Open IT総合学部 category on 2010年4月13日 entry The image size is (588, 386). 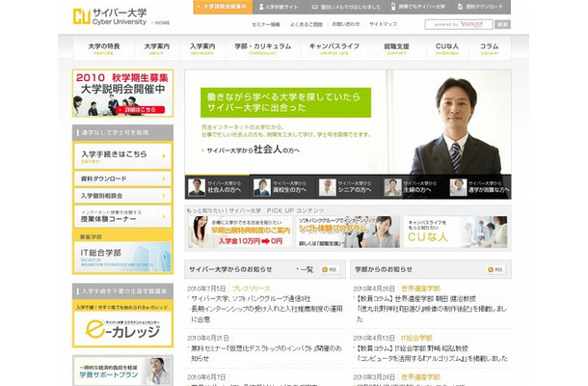pyautogui.click(x=416, y=338)
